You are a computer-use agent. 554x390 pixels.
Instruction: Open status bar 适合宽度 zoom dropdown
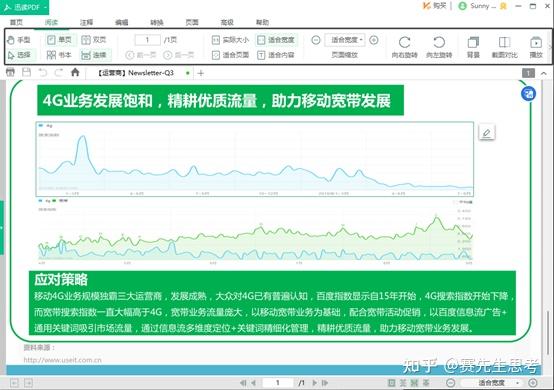[x=492, y=383]
